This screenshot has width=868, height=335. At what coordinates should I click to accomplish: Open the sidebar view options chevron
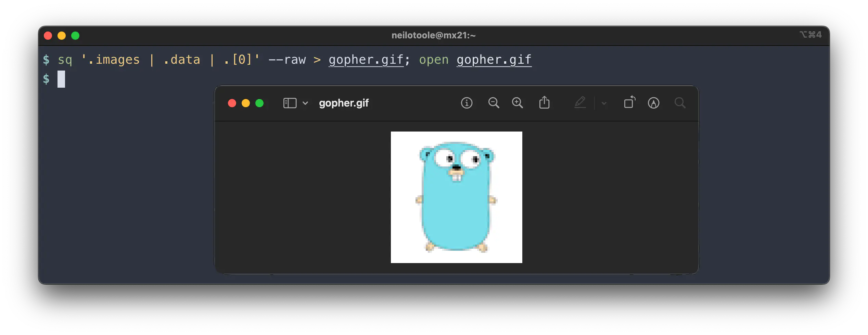[x=305, y=103]
